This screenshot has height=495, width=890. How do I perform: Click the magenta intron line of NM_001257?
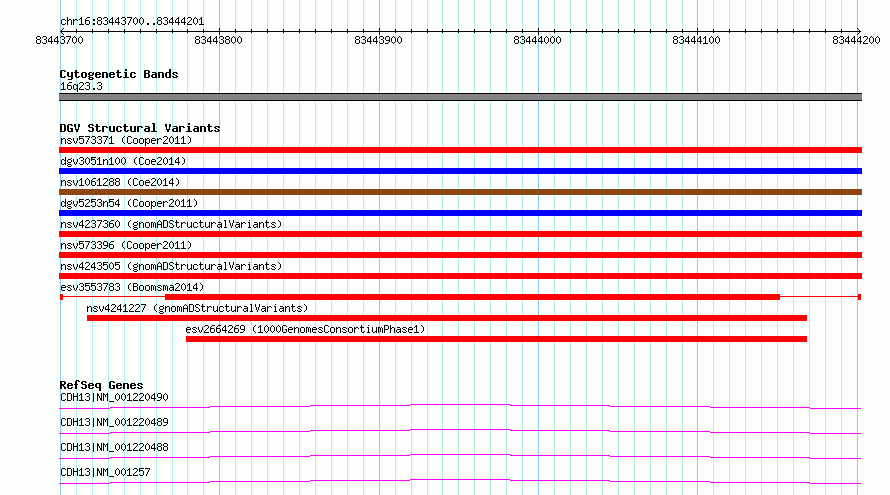460,480
